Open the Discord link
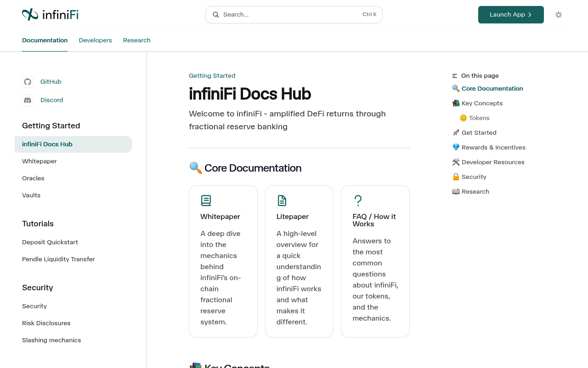Screen dimensions: 588x368 click(x=51, y=100)
